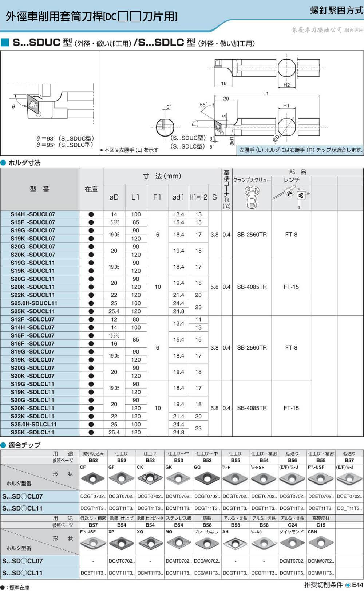Click the 高硬度材 usage label
The image size is (364, 591).
(321, 518)
